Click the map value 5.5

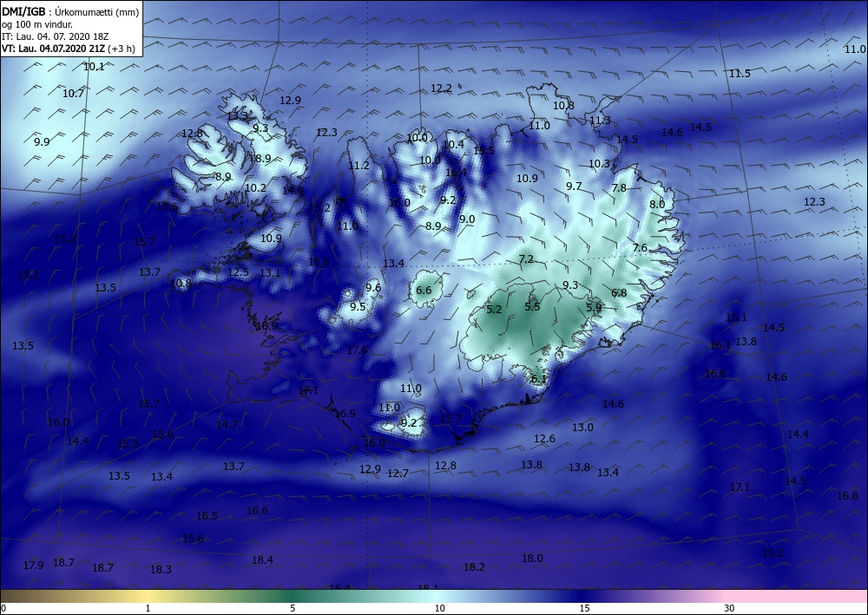(x=532, y=307)
